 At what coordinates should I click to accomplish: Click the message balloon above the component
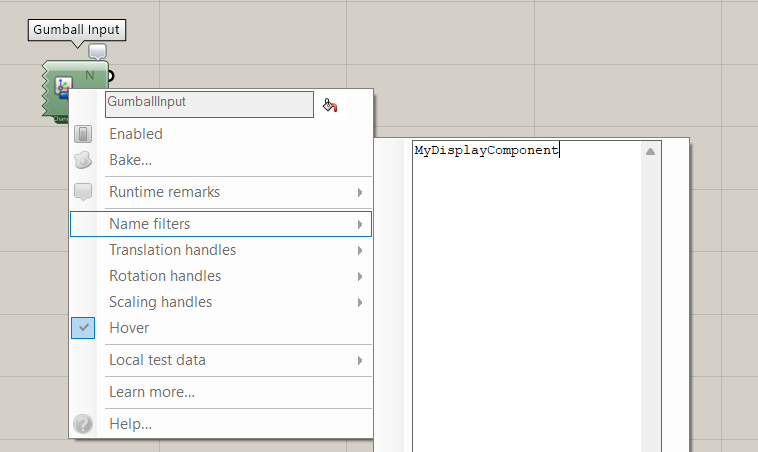[97, 52]
